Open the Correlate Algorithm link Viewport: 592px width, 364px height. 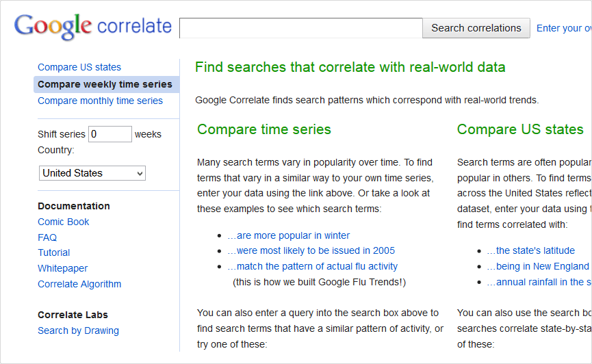[x=79, y=284]
